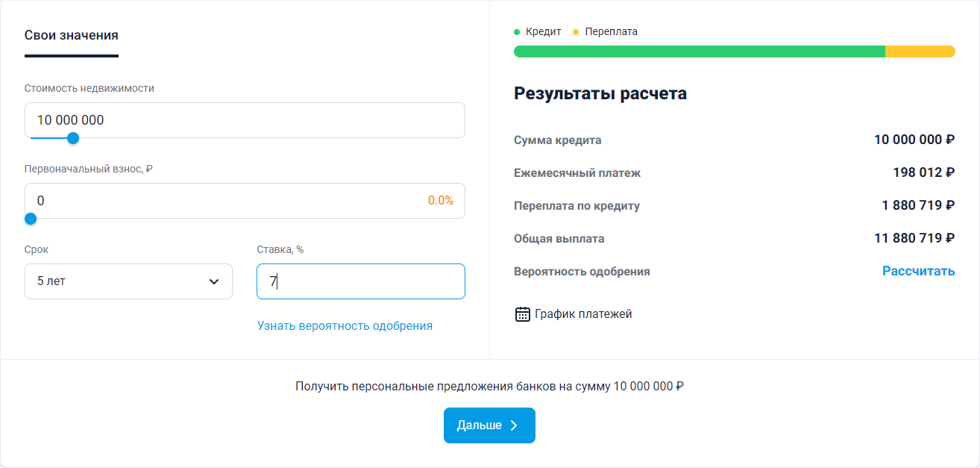Click into the Ставка, % input field
980x468 pixels.
click(x=361, y=281)
